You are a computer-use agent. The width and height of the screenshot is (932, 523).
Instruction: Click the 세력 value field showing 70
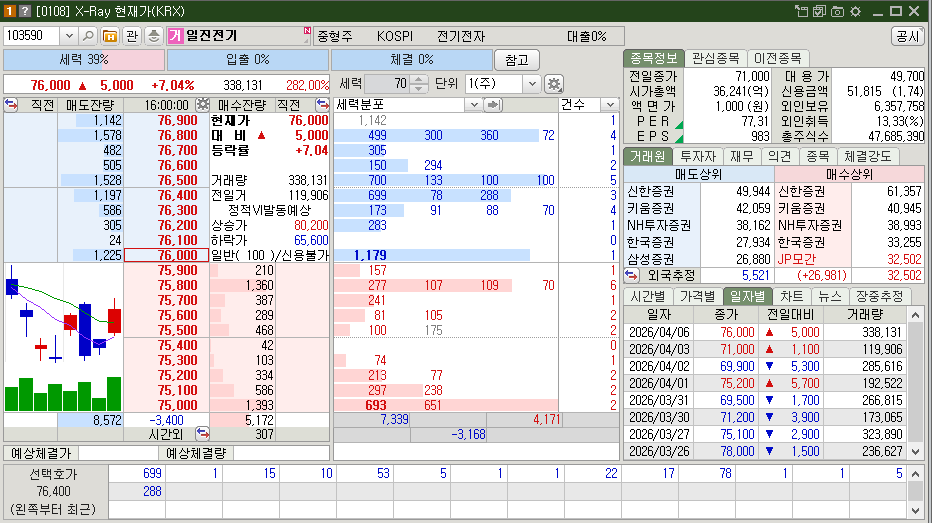(388, 84)
